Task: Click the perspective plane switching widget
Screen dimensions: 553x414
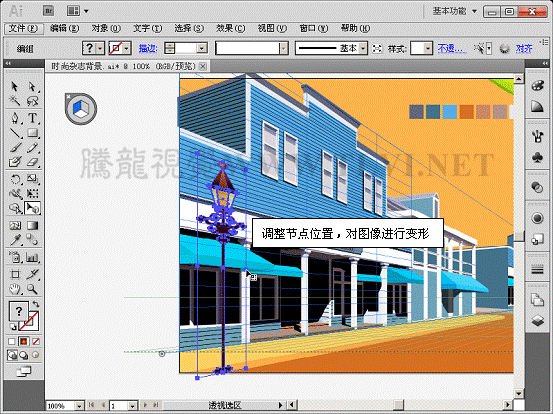Action: [81, 109]
